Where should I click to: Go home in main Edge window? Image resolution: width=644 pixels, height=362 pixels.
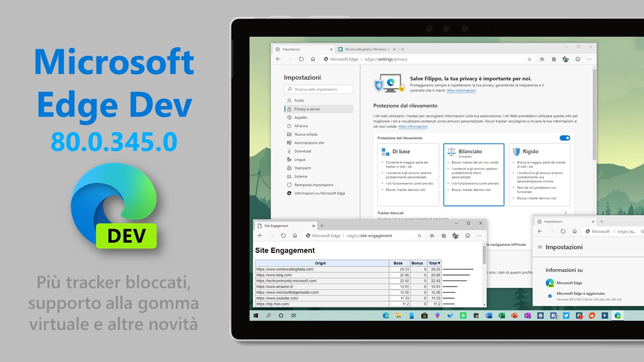coord(313,59)
